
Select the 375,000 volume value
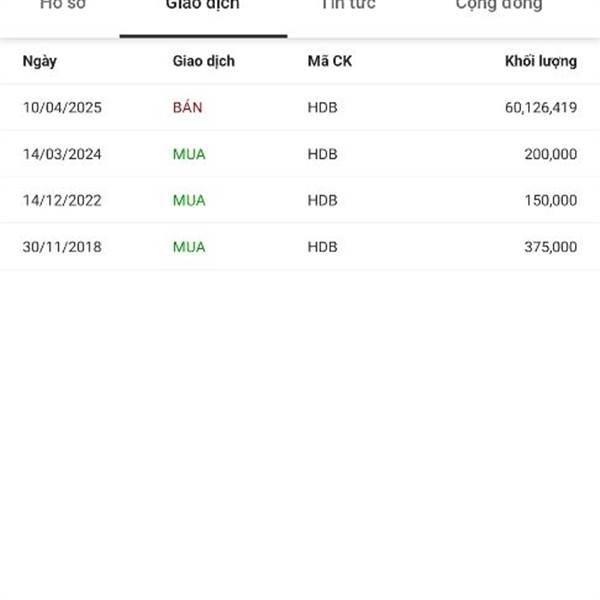coord(551,247)
